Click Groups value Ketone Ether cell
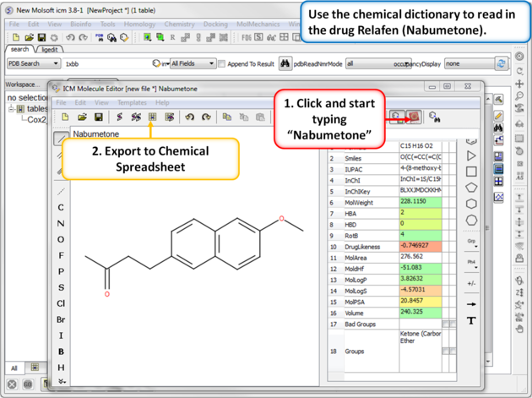Image resolution: width=532 pixels, height=398 pixels. click(421, 351)
